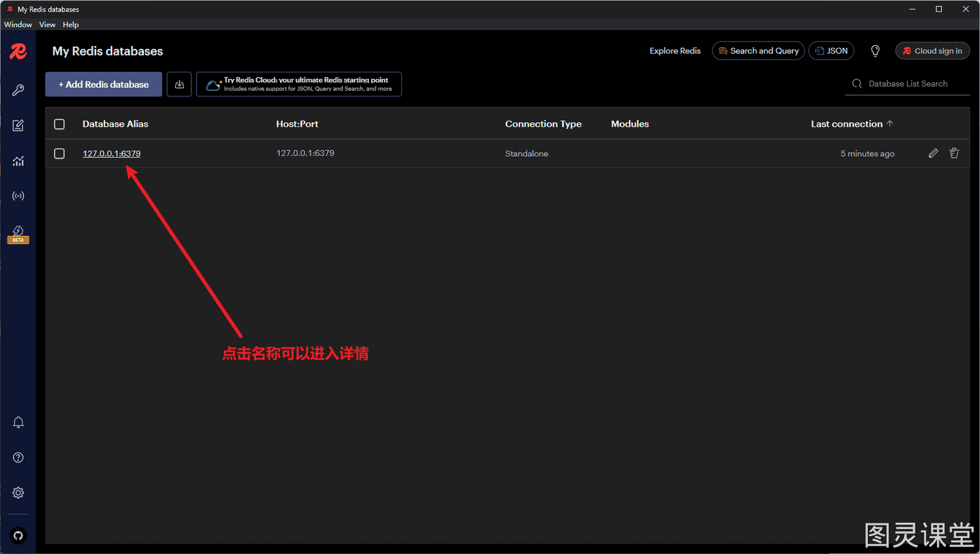Open the Help menu
Screen dimensions: 980x554
(70, 25)
